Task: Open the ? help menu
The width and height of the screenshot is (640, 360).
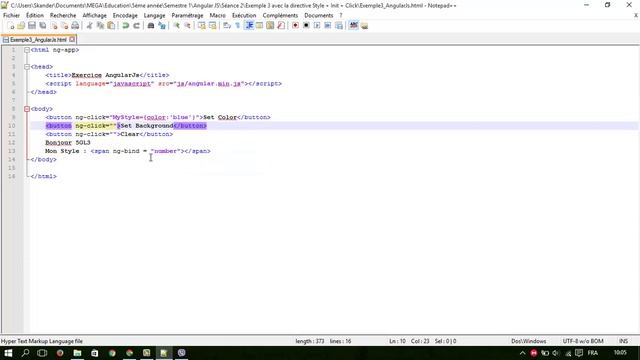Action: point(341,15)
